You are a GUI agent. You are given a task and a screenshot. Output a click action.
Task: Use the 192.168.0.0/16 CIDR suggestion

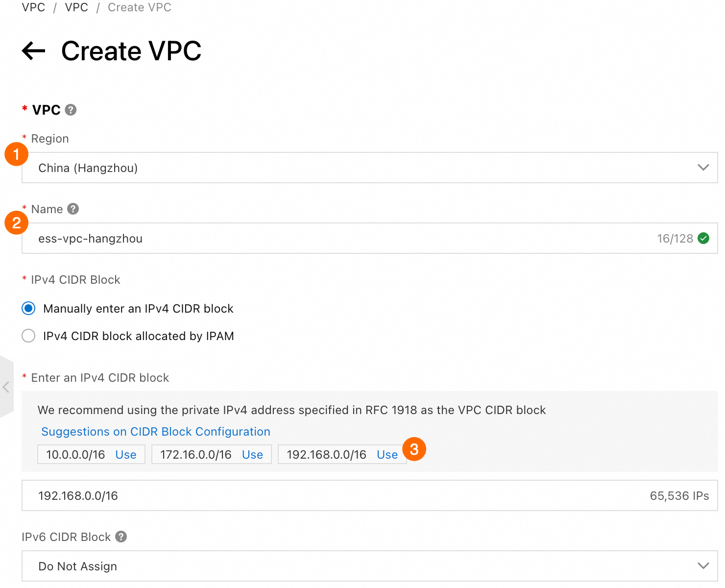387,455
